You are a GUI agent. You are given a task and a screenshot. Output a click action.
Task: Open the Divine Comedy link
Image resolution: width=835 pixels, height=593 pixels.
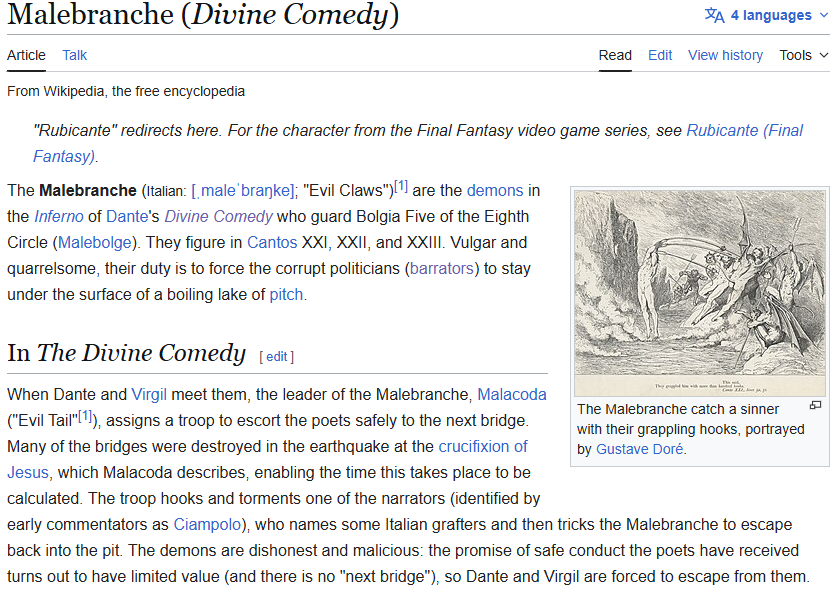[x=218, y=217]
